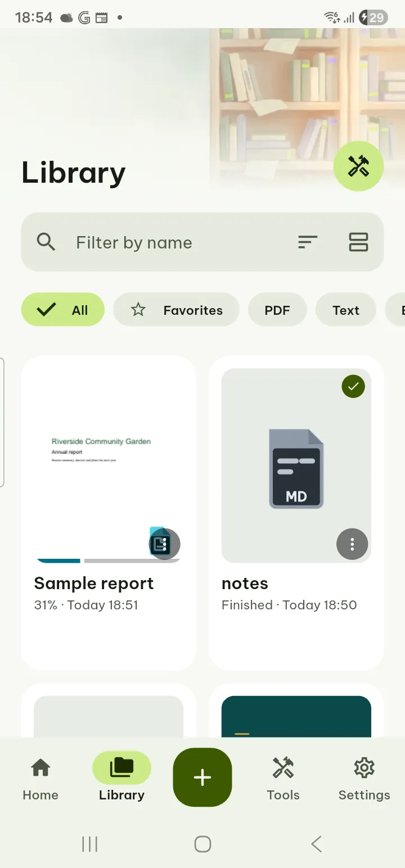Open the sort options icon

308,242
